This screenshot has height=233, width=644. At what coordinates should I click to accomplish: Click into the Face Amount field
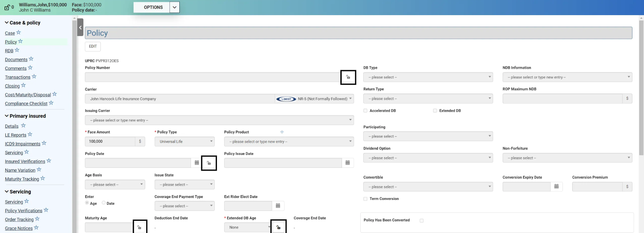pos(110,141)
